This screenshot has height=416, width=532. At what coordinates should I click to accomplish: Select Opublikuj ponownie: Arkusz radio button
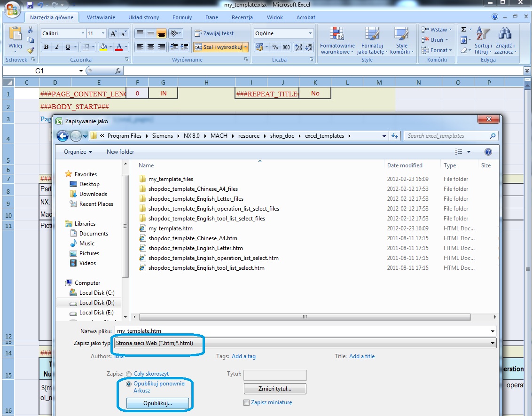click(x=129, y=384)
